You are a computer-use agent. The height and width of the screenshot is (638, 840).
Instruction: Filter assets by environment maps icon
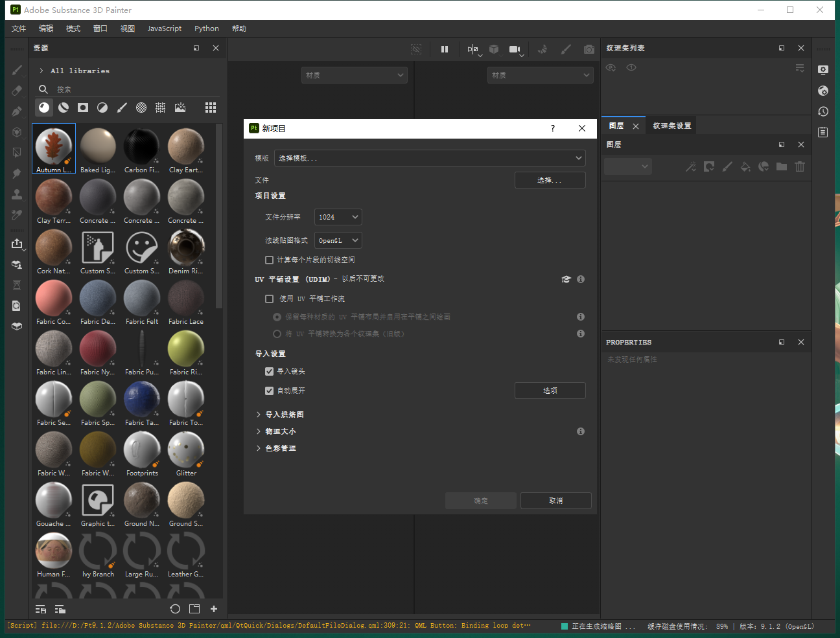180,108
